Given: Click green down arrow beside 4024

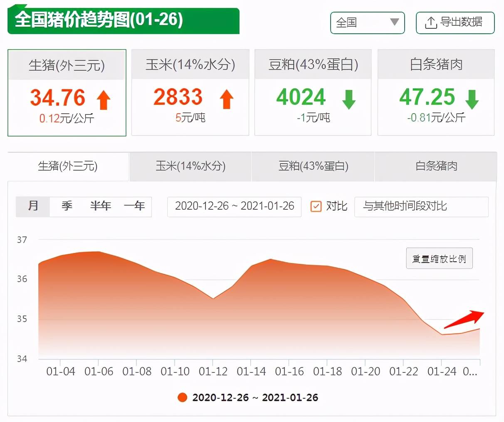Looking at the screenshot, I should tap(348, 99).
